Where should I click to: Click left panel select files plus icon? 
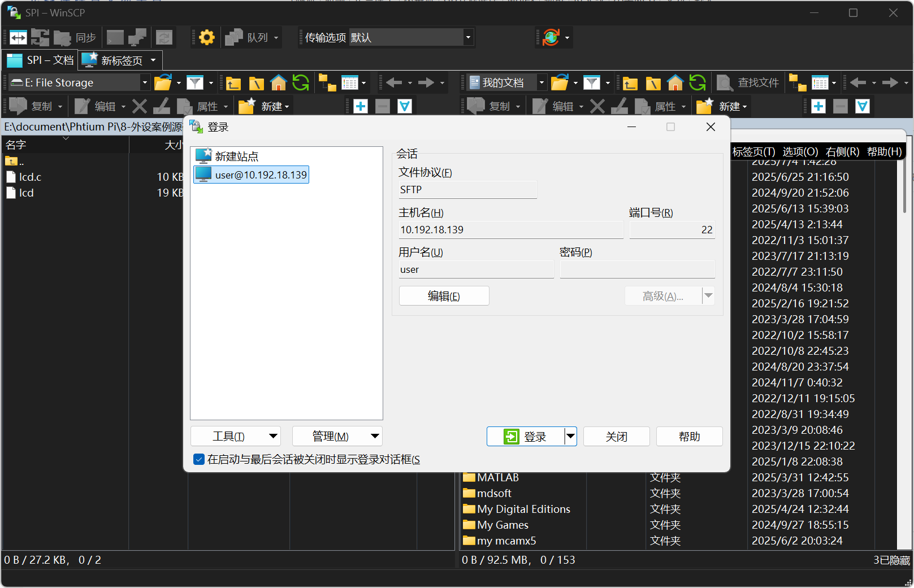pos(361,106)
